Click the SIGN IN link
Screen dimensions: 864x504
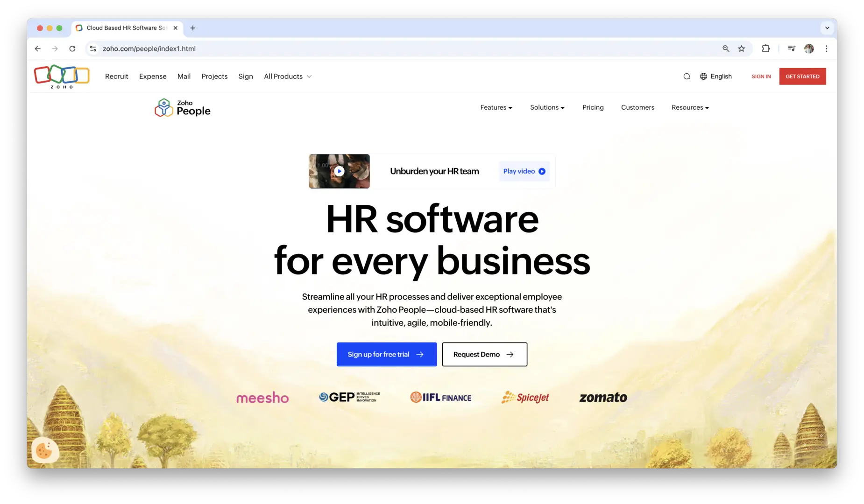click(x=761, y=77)
